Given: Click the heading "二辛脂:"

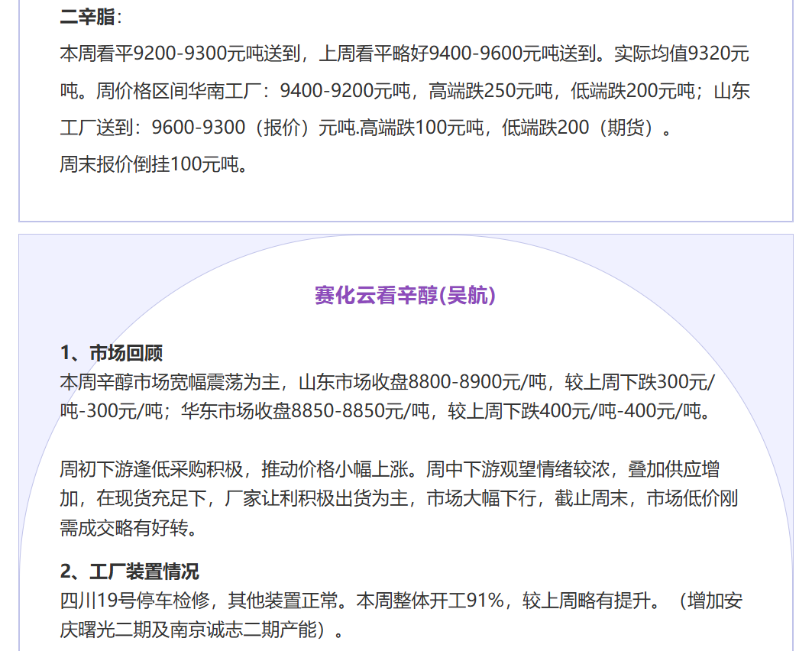Looking at the screenshot, I should pos(91,17).
